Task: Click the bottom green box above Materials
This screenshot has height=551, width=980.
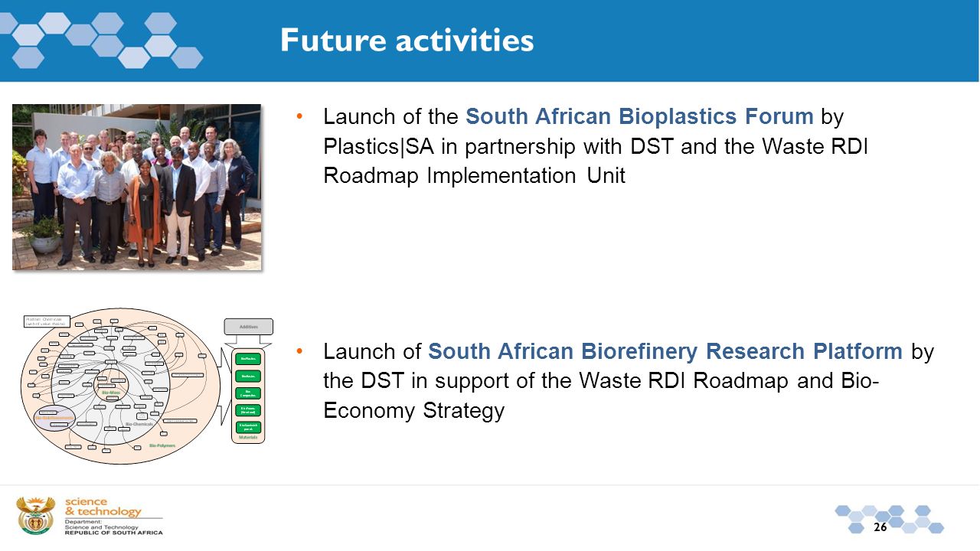Action: pyautogui.click(x=248, y=427)
